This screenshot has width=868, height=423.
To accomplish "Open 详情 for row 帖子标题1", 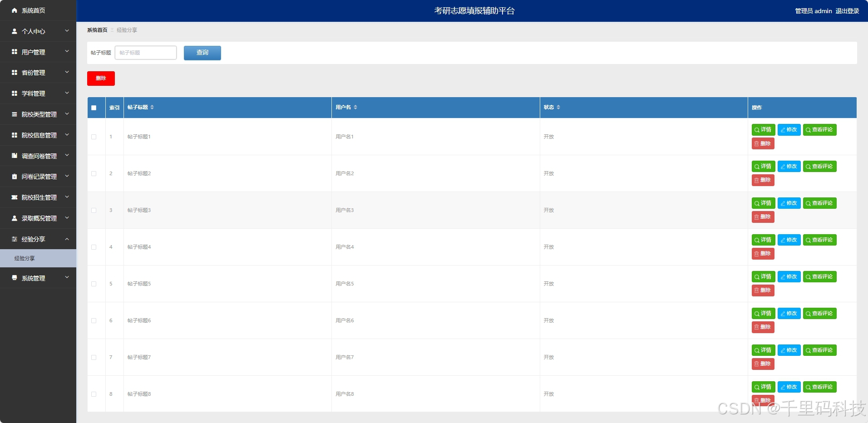I will 763,130.
